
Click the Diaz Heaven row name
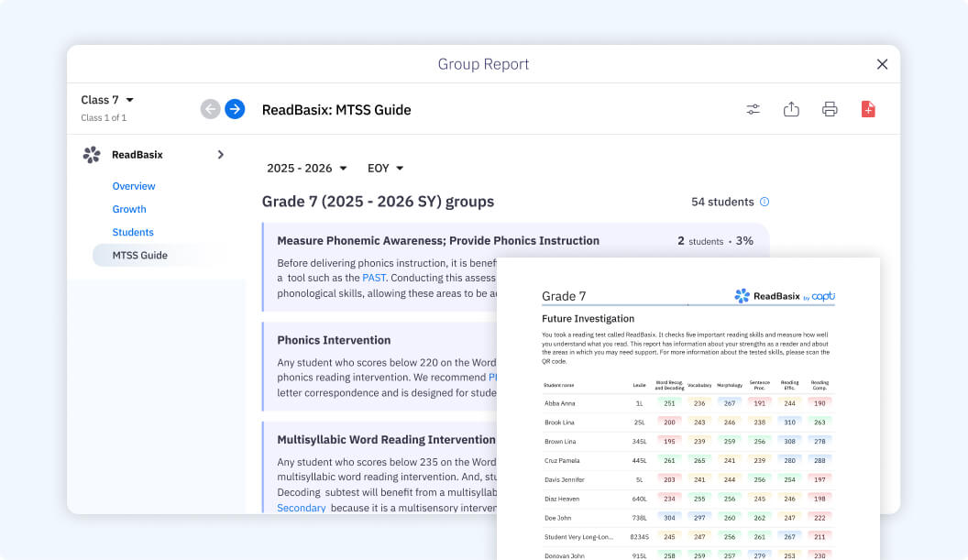point(562,499)
